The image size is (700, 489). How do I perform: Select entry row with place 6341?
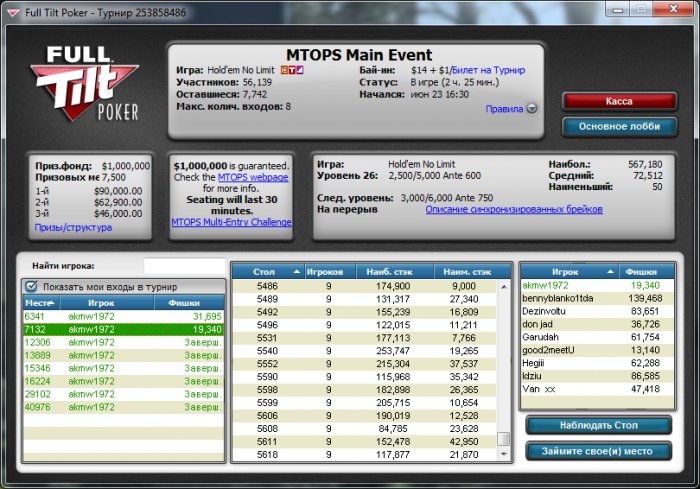point(123,316)
